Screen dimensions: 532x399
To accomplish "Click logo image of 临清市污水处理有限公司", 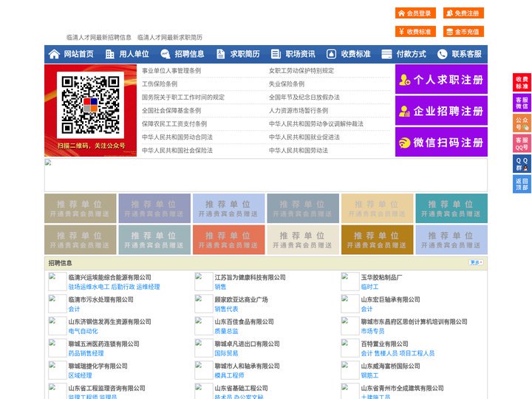I will pos(58,304).
